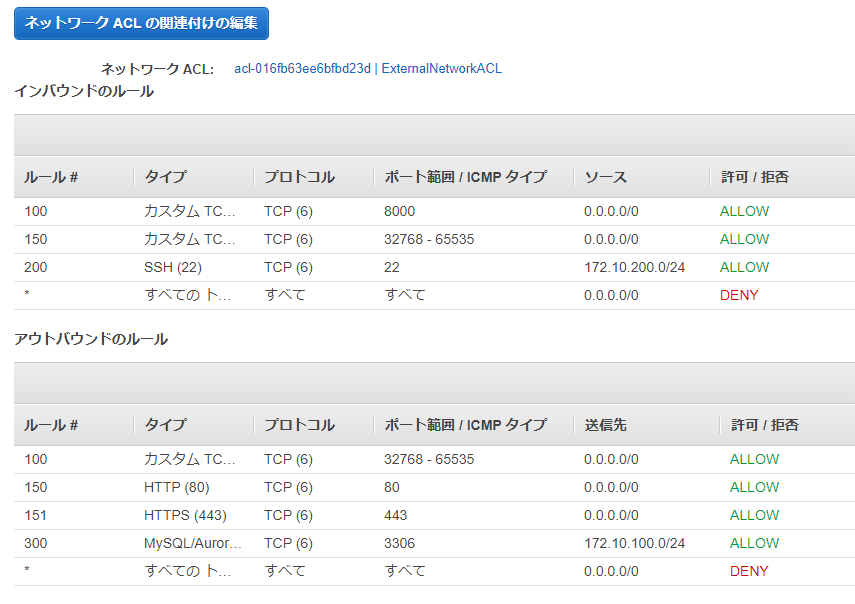Select outbound port cell 80
Screen dimensions: 855x604
(392, 487)
